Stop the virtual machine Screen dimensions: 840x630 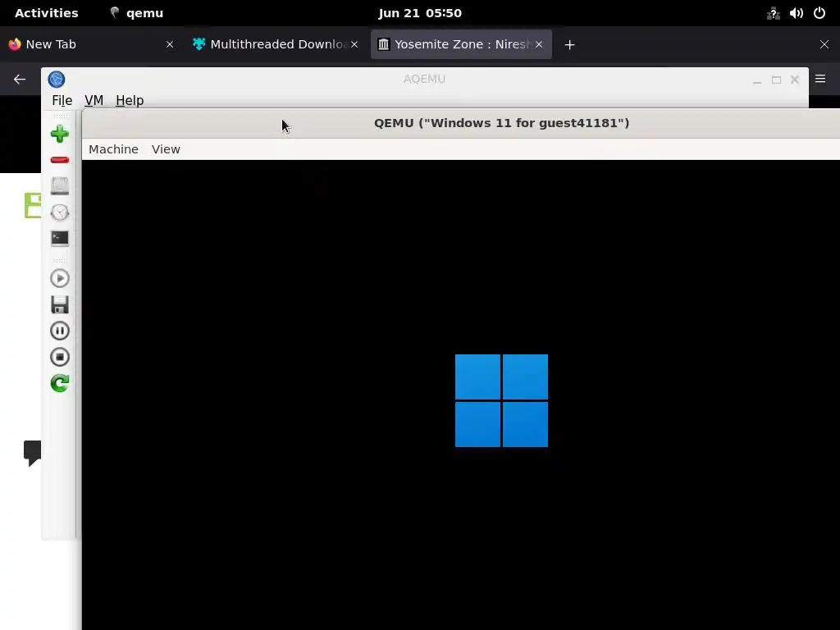[59, 357]
